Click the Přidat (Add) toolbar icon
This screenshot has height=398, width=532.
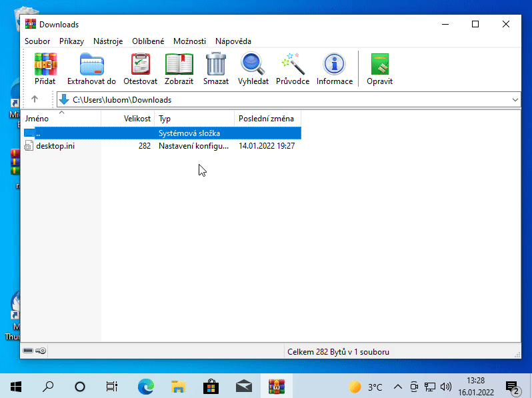tap(45, 69)
